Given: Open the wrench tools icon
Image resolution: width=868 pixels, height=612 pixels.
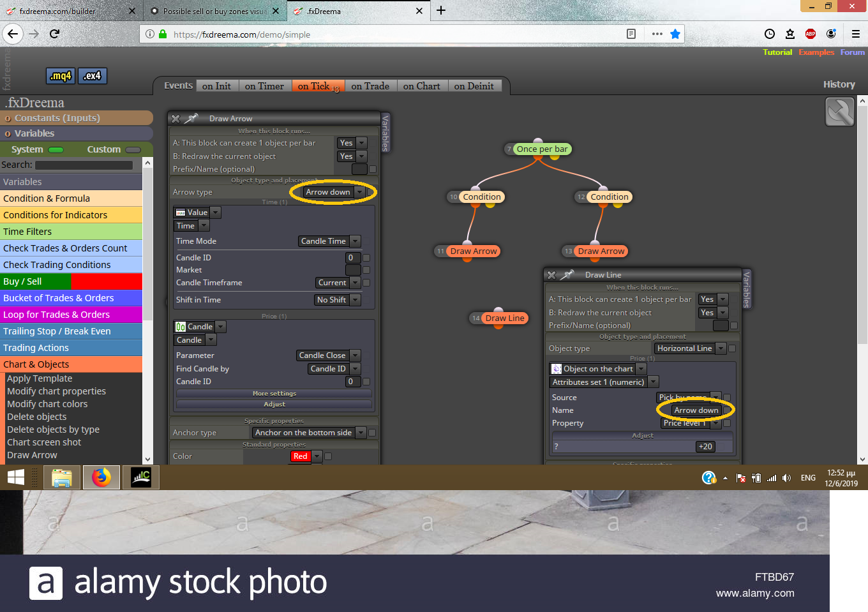Looking at the screenshot, I should pyautogui.click(x=839, y=112).
